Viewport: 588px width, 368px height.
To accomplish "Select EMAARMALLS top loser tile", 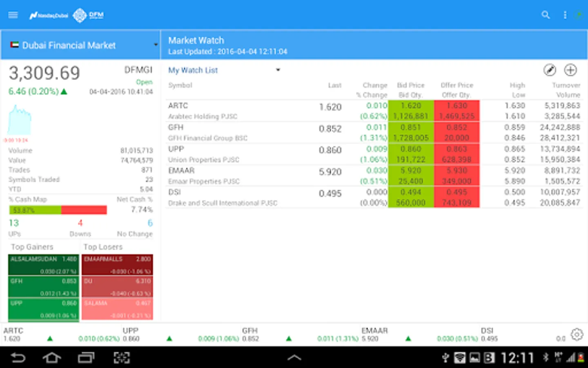I will click(x=117, y=265).
